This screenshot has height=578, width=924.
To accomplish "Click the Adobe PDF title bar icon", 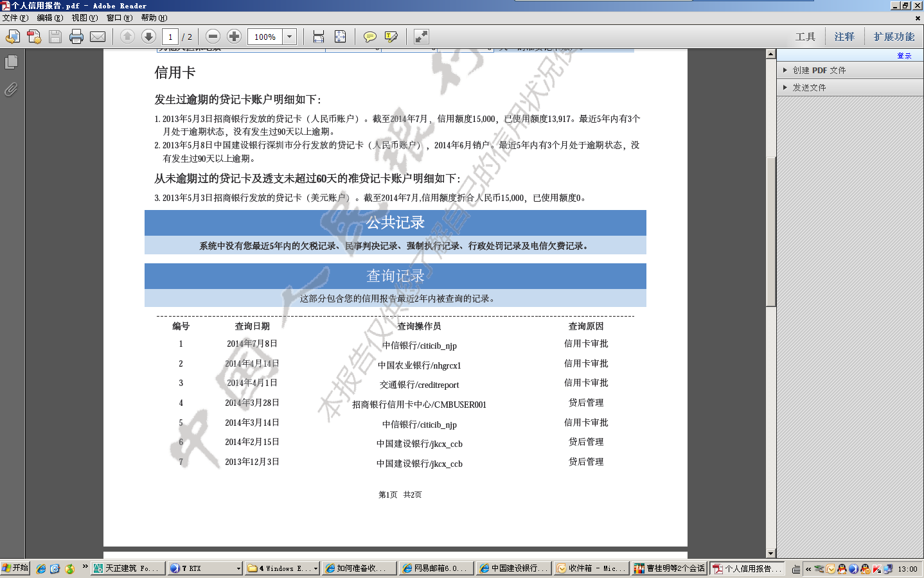I will tap(6, 5).
